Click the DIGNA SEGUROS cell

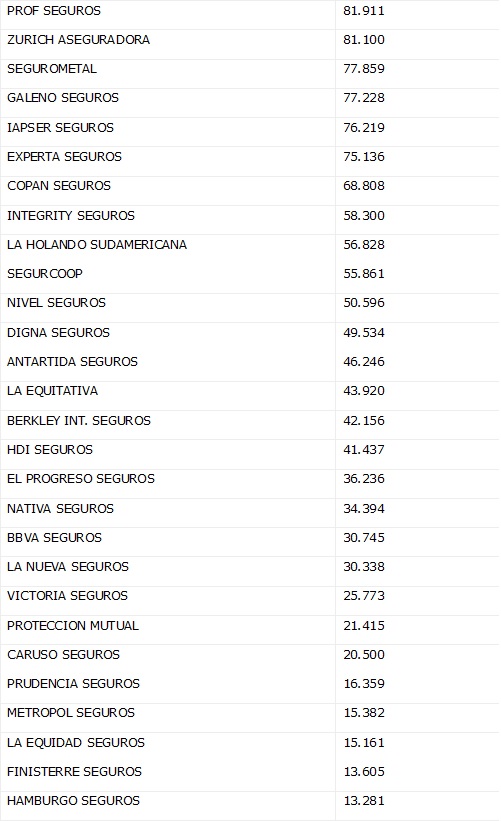tap(59, 332)
